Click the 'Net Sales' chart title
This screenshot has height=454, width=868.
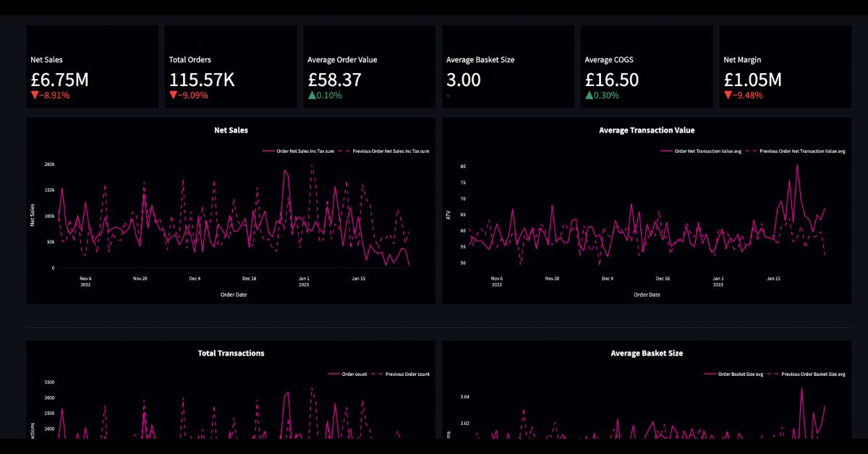[231, 130]
